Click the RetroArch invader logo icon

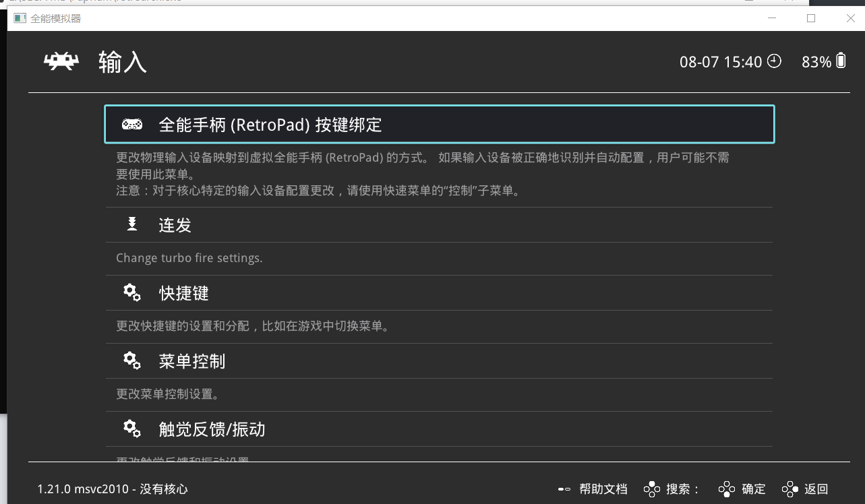point(61,62)
